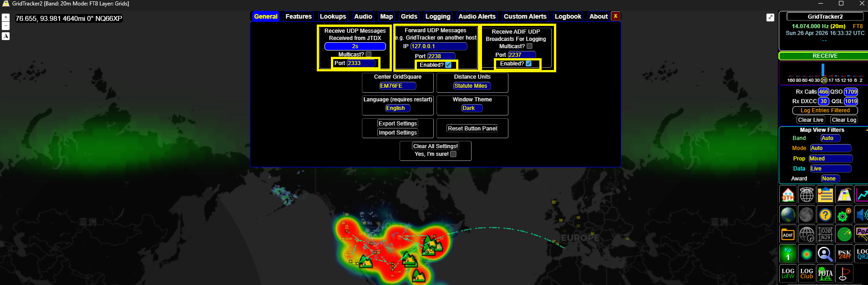
Task: Click the 2s receive delay slider
Action: [x=355, y=46]
